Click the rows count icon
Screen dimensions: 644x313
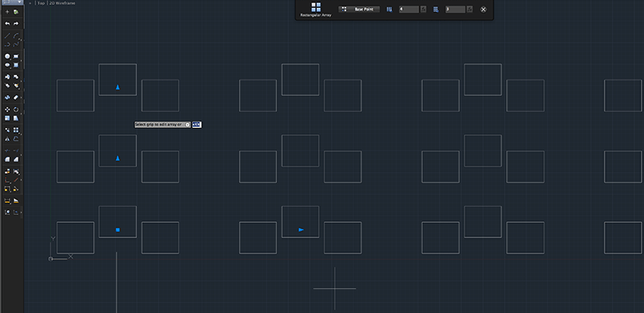(x=436, y=9)
